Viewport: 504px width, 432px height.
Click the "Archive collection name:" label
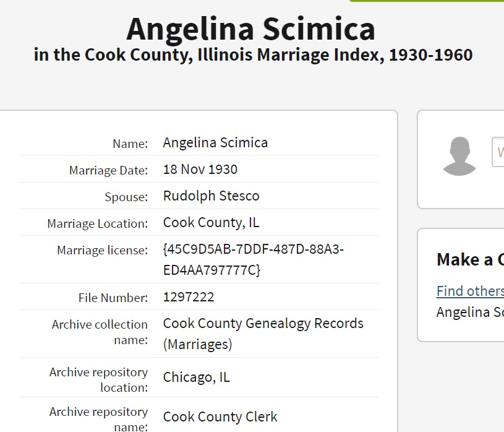pos(100,332)
